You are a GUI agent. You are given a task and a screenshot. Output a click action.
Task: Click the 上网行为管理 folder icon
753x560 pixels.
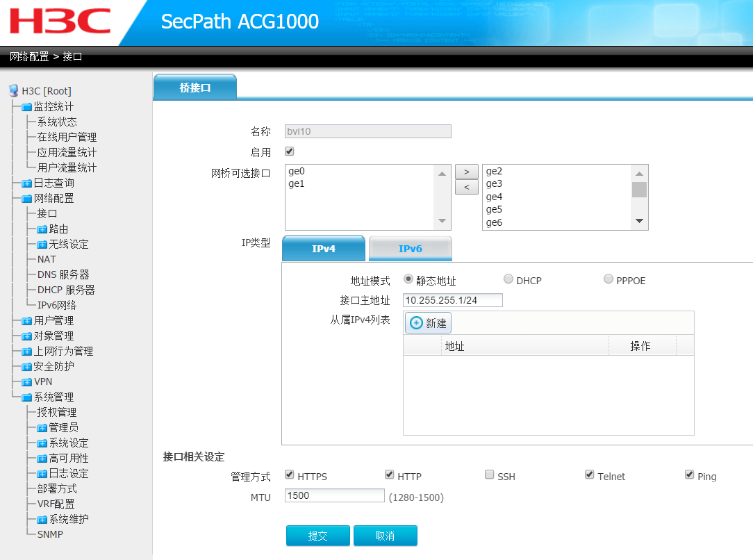click(26, 352)
